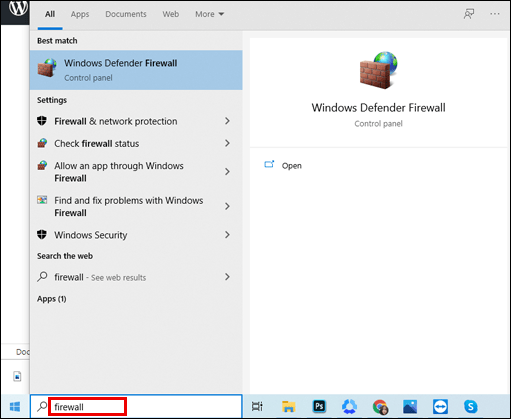This screenshot has width=511, height=419.
Task: Click the icon beside Allow an app through Windows Firewall
Action: pos(42,165)
